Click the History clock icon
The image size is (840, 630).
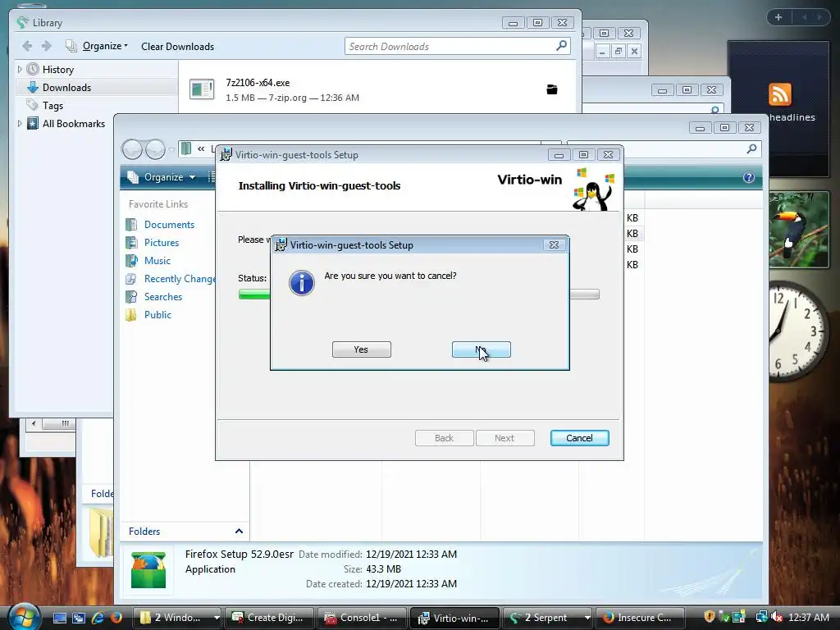pos(33,69)
